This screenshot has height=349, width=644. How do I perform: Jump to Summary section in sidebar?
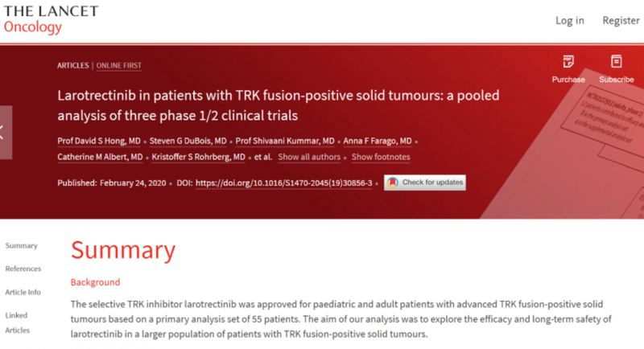point(22,245)
